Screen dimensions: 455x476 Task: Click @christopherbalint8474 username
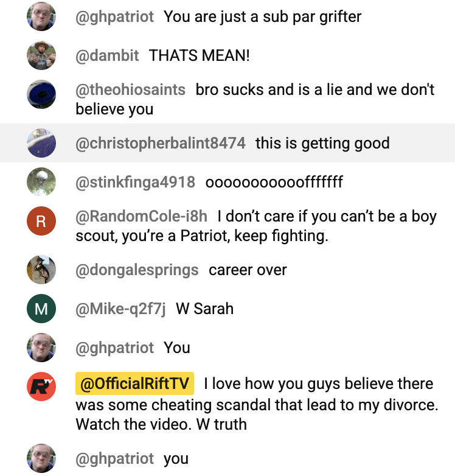tap(161, 143)
